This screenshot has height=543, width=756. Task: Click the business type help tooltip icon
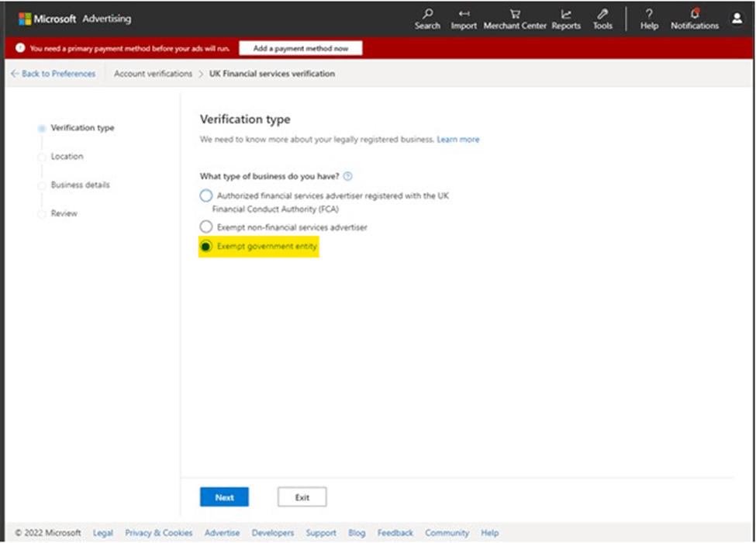(x=347, y=176)
